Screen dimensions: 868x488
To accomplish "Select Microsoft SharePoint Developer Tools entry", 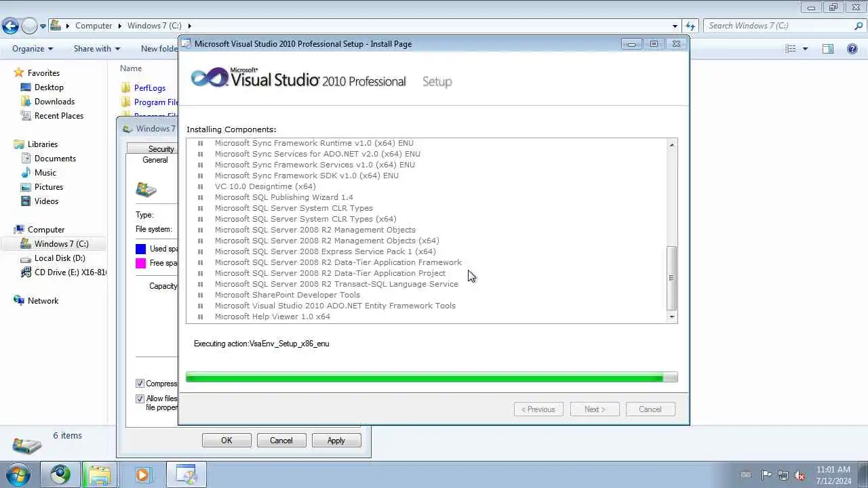I will click(288, 295).
